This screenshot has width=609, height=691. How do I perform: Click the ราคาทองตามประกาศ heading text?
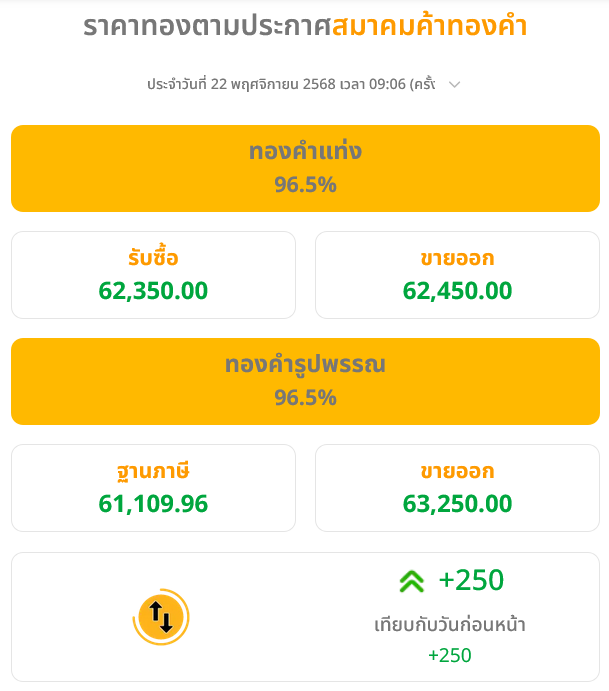point(206,27)
